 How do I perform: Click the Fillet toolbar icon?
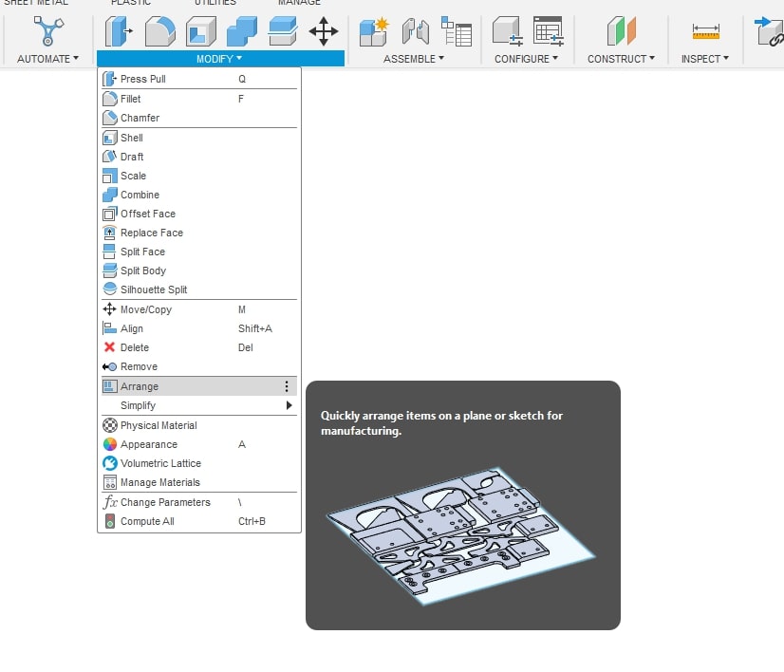(x=160, y=31)
